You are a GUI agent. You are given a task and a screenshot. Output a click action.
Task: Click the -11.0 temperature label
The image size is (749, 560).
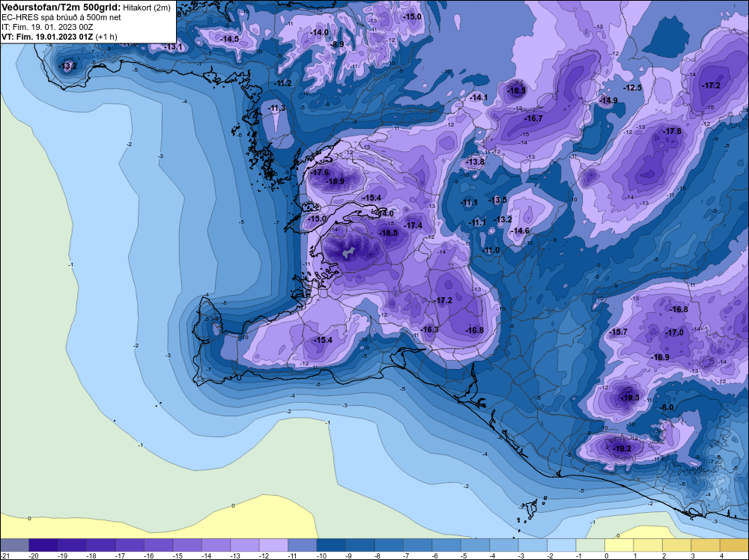click(491, 251)
